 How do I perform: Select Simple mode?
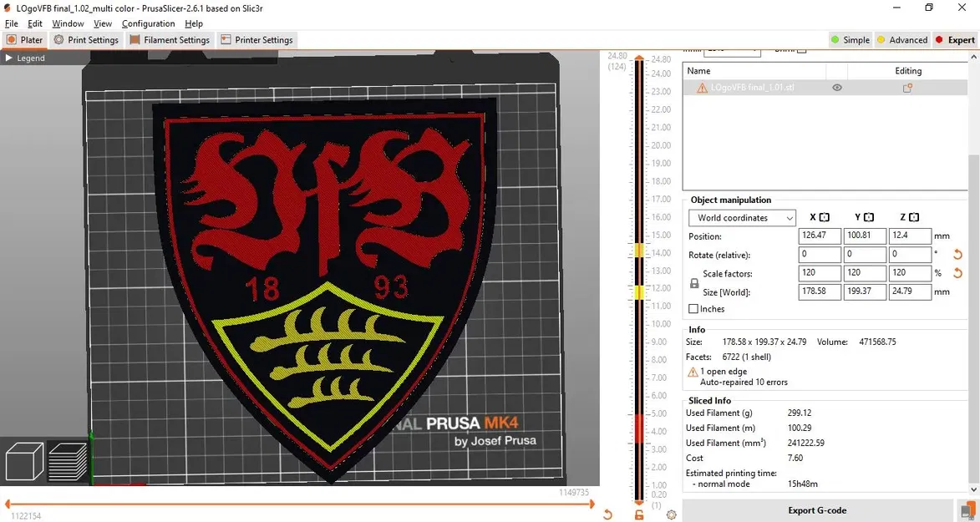pos(850,39)
